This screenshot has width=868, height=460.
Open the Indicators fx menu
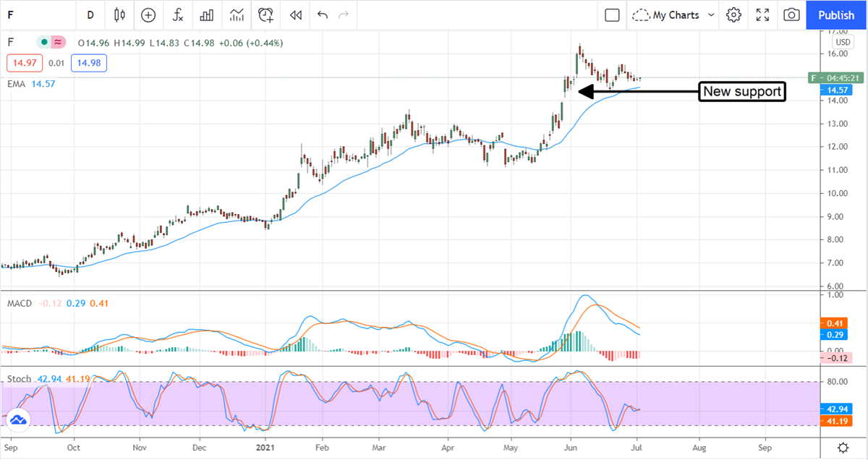coord(177,14)
